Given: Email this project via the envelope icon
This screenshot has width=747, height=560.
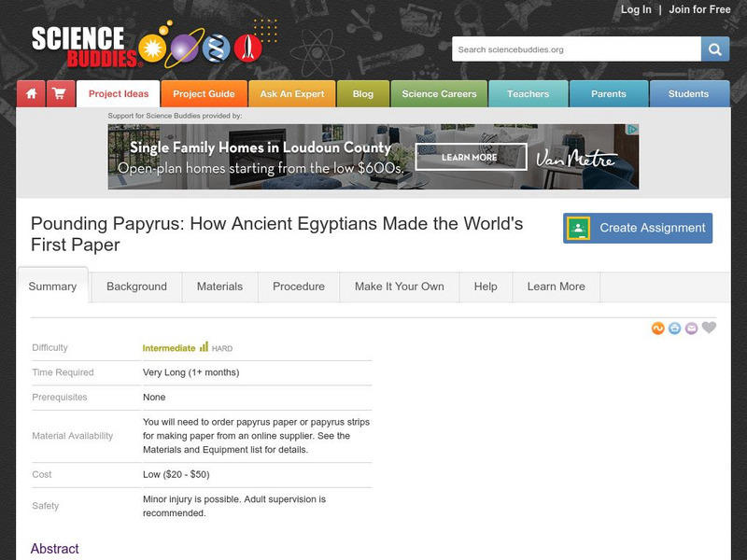Looking at the screenshot, I should [x=691, y=328].
